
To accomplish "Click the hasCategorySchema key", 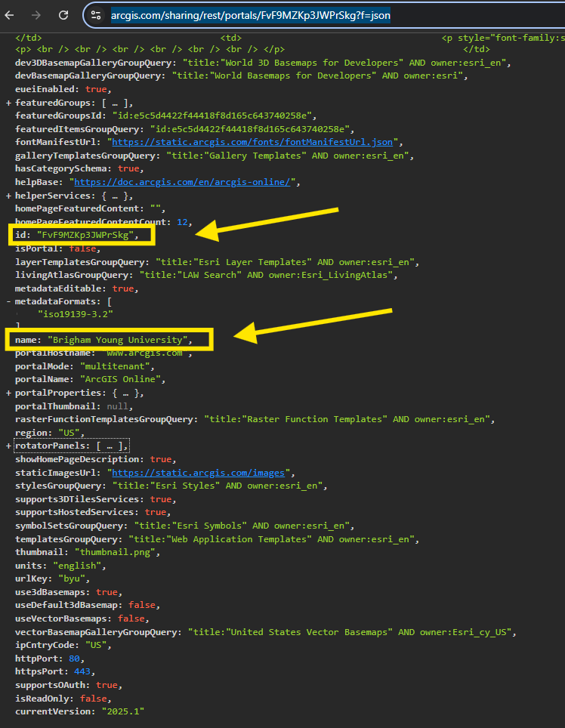I will pyautogui.click(x=61, y=168).
